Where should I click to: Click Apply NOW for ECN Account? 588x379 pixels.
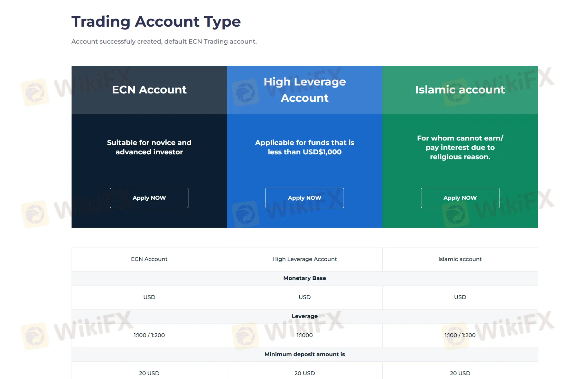149,198
